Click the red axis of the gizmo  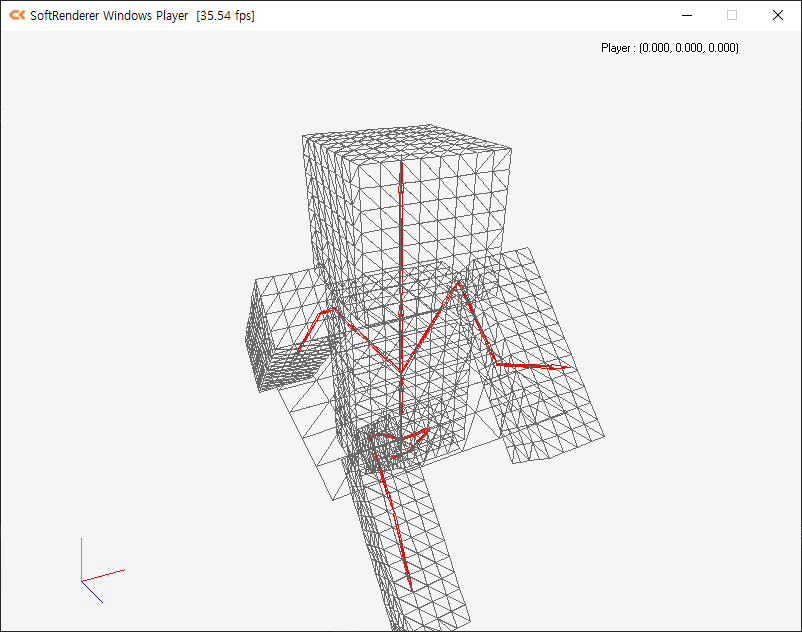[105, 575]
